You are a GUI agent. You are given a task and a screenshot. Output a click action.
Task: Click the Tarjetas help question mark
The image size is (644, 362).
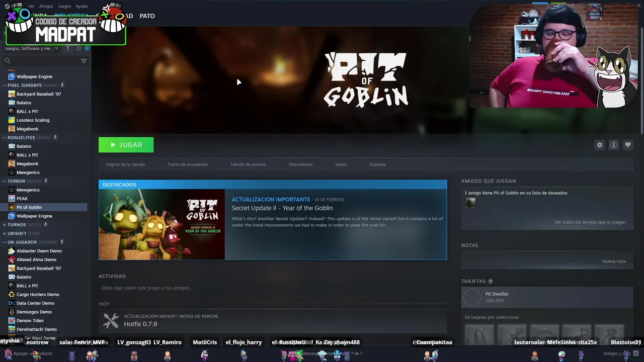(490, 282)
